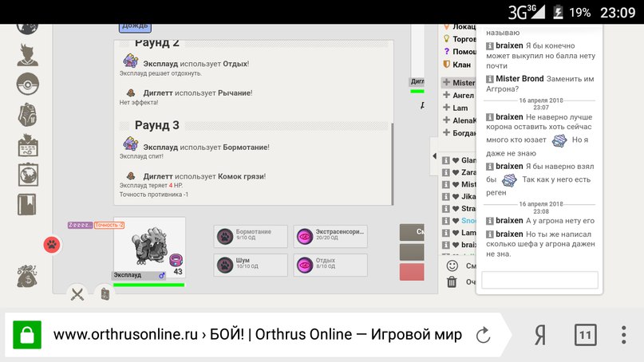Click the small bag icon beside crossed swords

(105, 294)
